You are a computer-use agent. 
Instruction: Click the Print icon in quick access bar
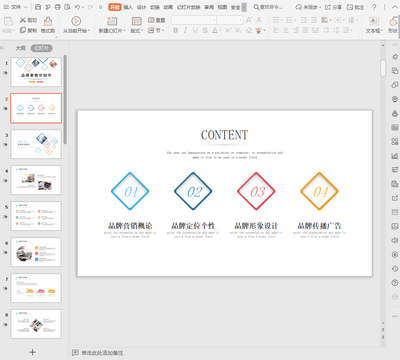[58, 7]
